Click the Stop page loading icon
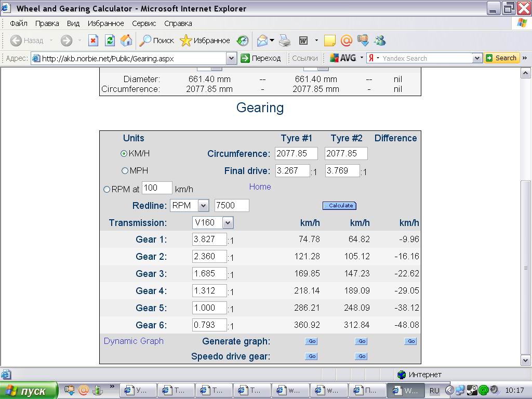Image resolution: width=532 pixels, height=399 pixels. point(93,41)
